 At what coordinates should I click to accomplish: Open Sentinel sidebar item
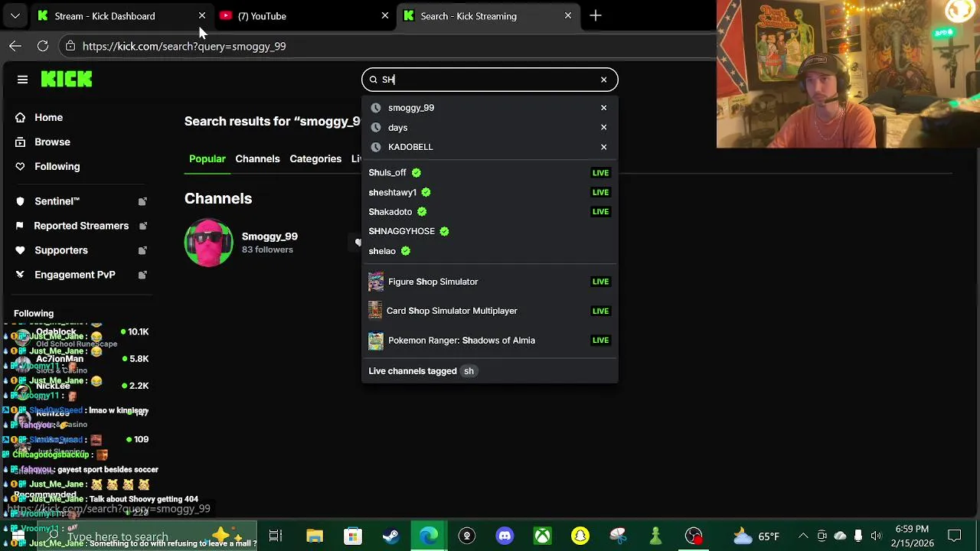(57, 201)
